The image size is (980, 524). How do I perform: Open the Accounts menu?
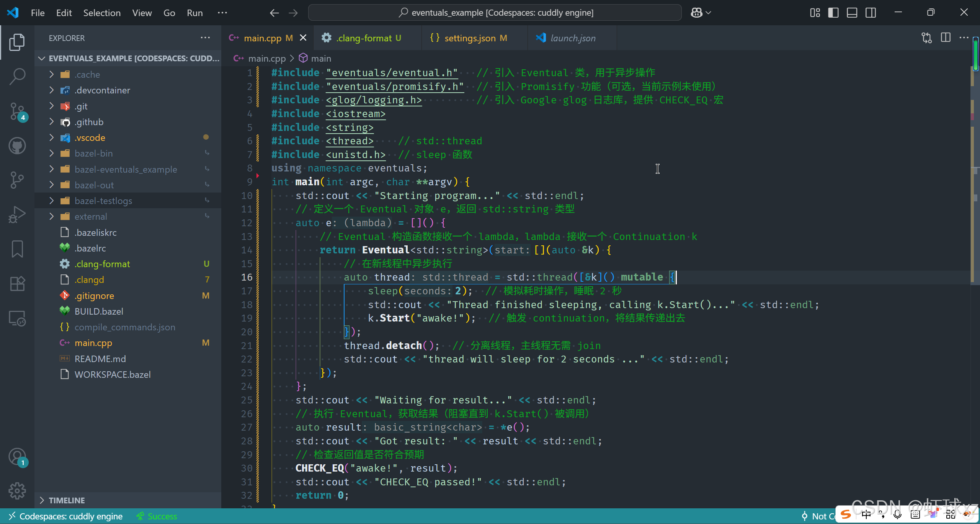(x=17, y=457)
